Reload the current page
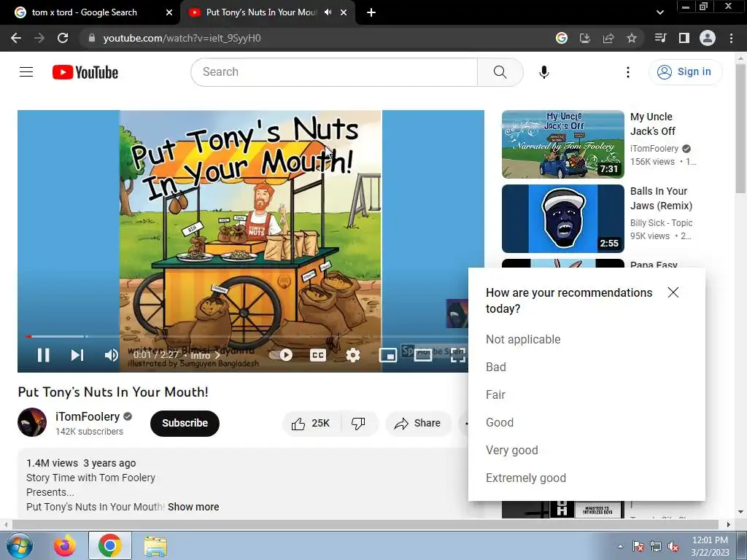 coord(63,38)
